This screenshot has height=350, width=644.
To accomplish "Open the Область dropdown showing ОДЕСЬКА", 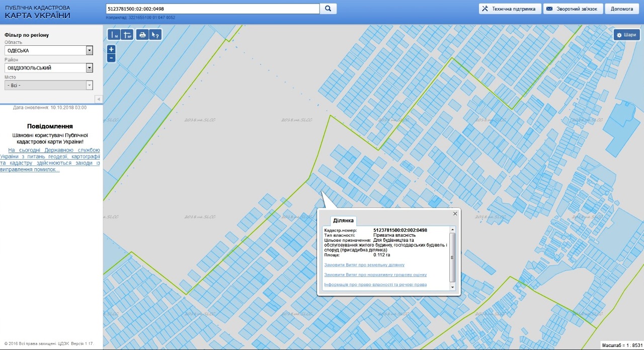I will (49, 50).
